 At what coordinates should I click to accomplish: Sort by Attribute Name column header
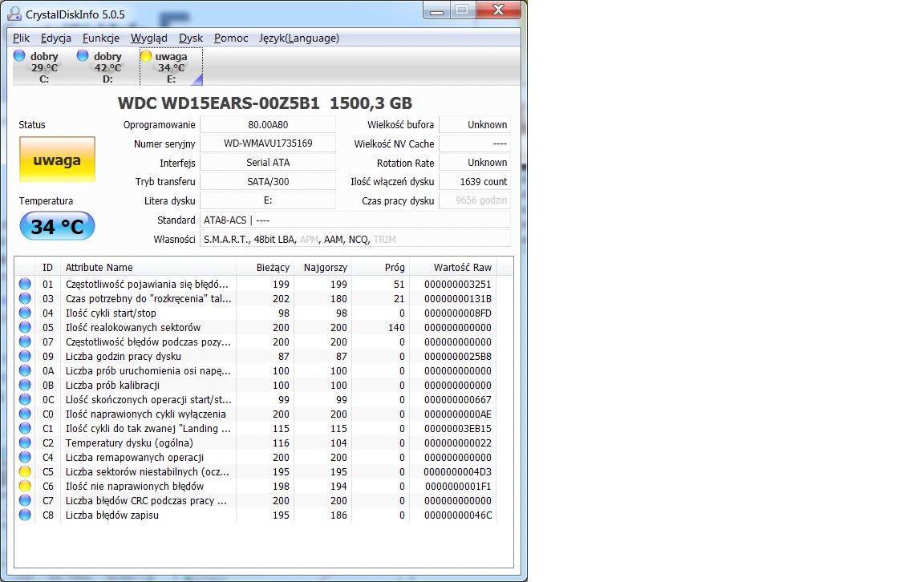(x=148, y=268)
